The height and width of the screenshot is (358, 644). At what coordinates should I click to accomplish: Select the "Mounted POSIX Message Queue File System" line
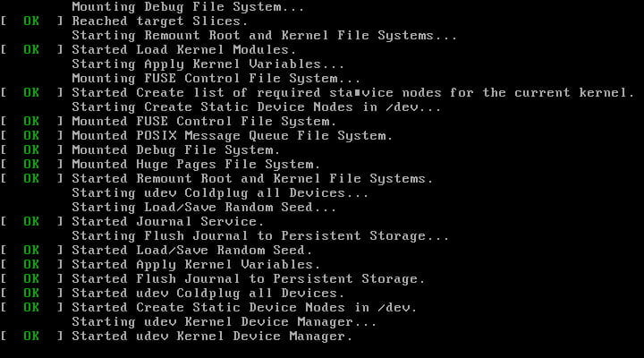(232, 136)
